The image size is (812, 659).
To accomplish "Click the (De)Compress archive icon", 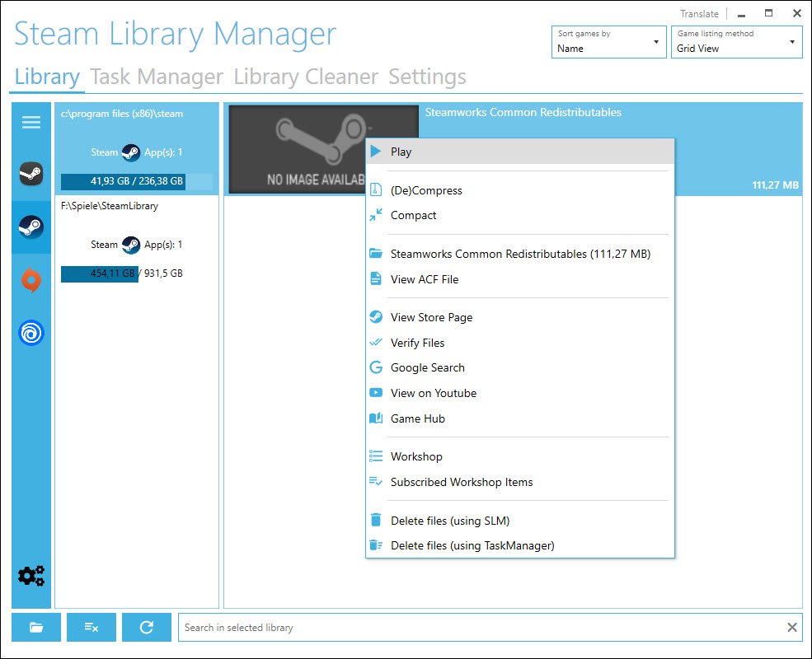I will pos(376,189).
